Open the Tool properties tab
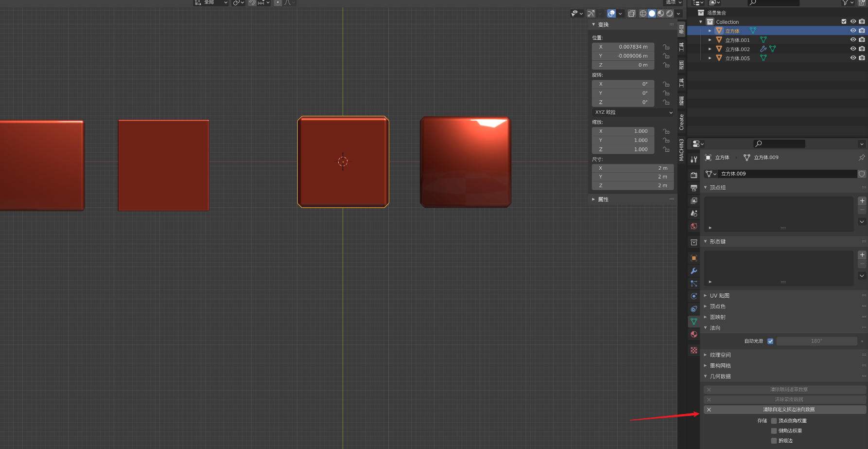Screen dimensions: 868x449 coord(694,159)
